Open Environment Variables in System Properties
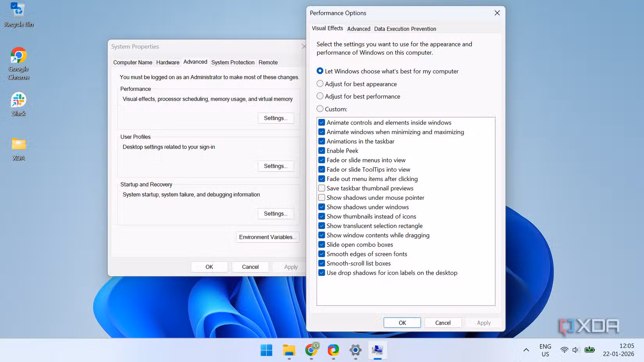 coord(268,237)
